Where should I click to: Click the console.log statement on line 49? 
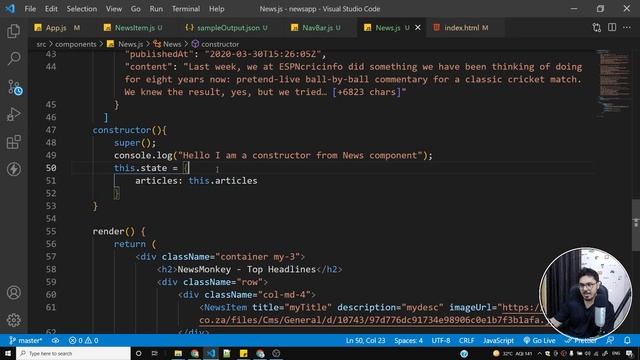[x=273, y=155]
